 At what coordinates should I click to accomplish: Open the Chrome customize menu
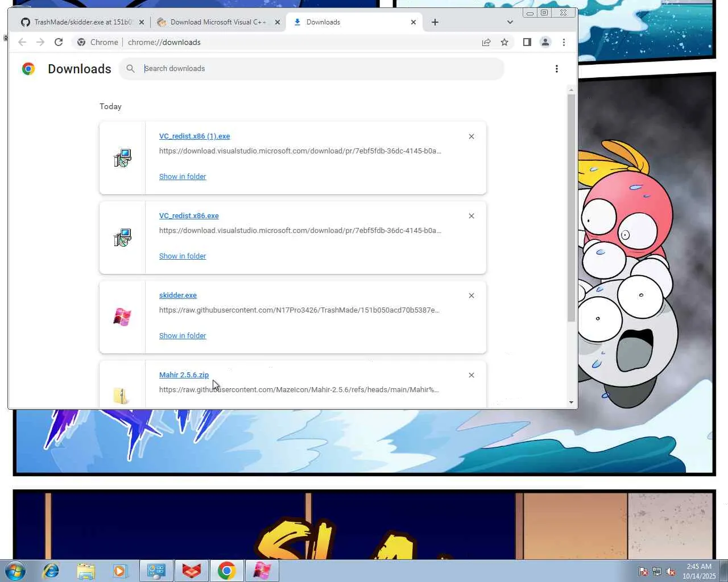pyautogui.click(x=564, y=42)
